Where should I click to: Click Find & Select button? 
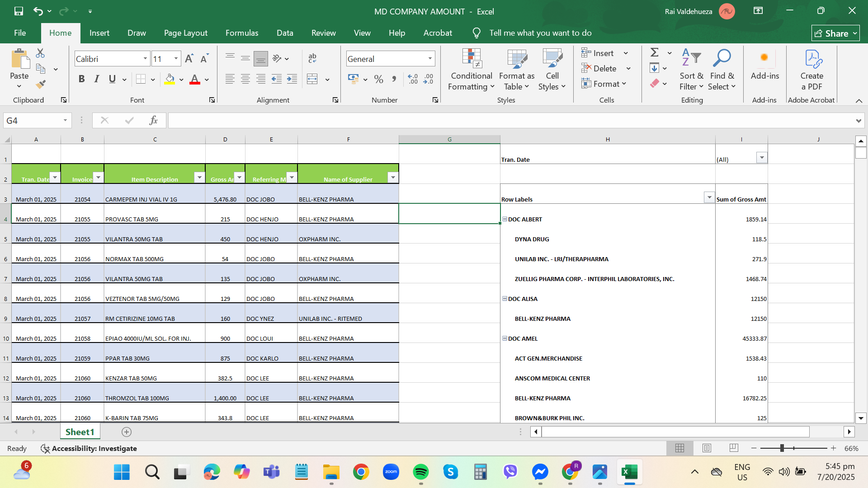[x=722, y=70]
